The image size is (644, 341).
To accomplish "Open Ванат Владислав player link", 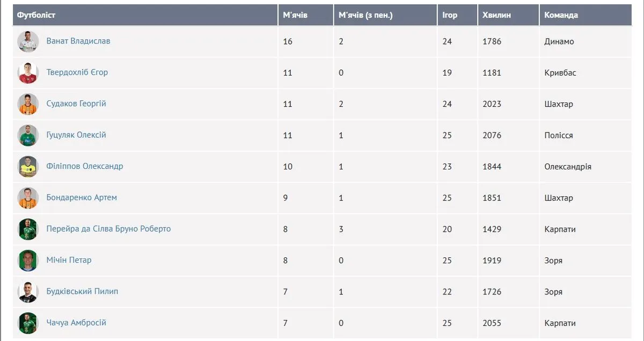I will pyautogui.click(x=78, y=41).
